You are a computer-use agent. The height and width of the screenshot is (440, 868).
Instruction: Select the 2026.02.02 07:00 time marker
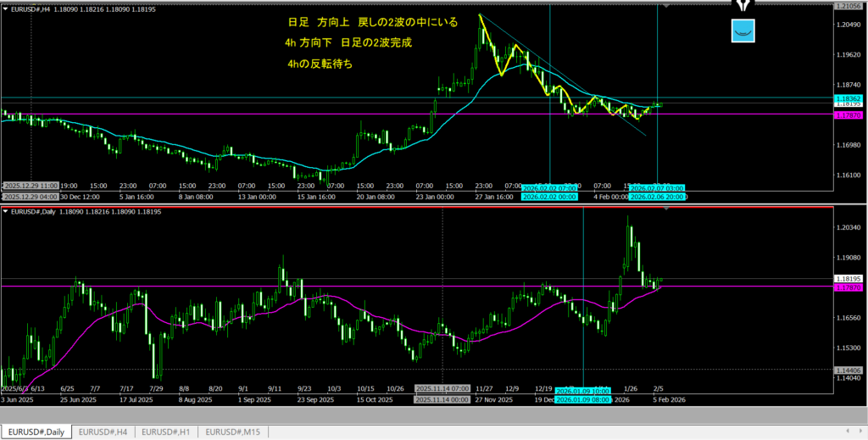tap(549, 187)
